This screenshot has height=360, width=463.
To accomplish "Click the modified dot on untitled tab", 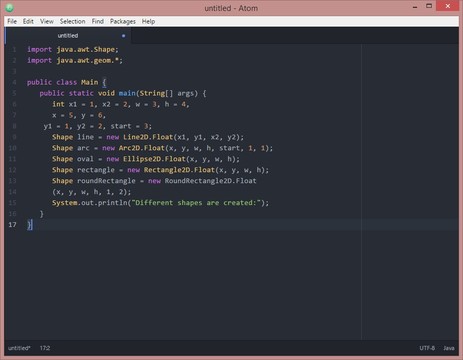I will [x=123, y=36].
